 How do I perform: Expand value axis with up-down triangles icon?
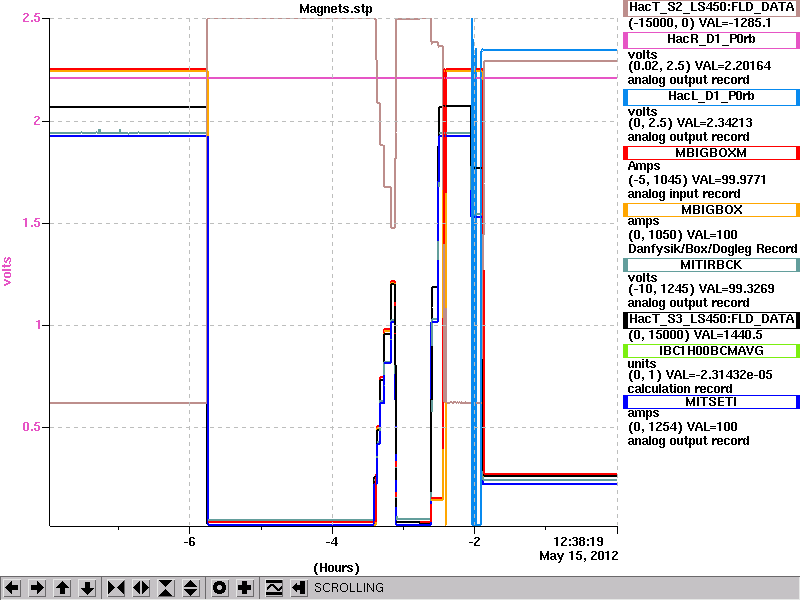point(191,588)
